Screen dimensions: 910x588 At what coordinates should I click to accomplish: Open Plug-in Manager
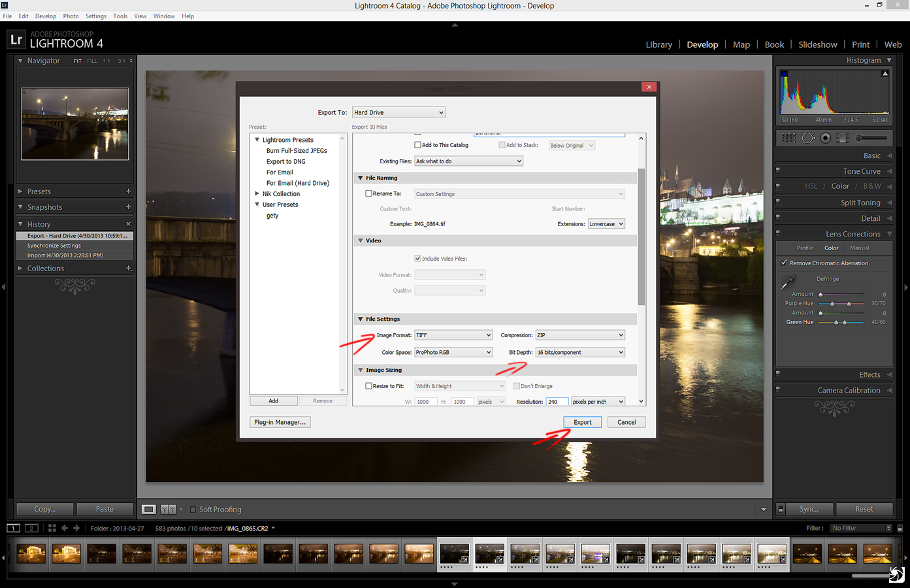(280, 422)
